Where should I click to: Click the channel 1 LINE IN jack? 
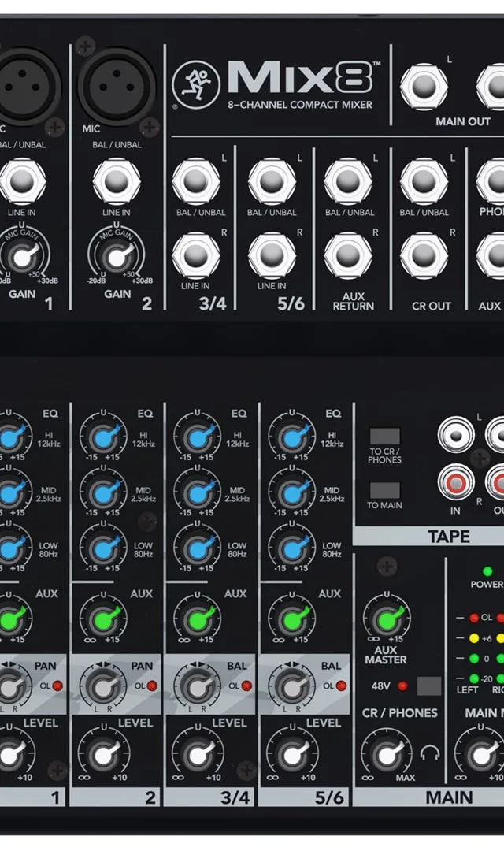pos(22,180)
